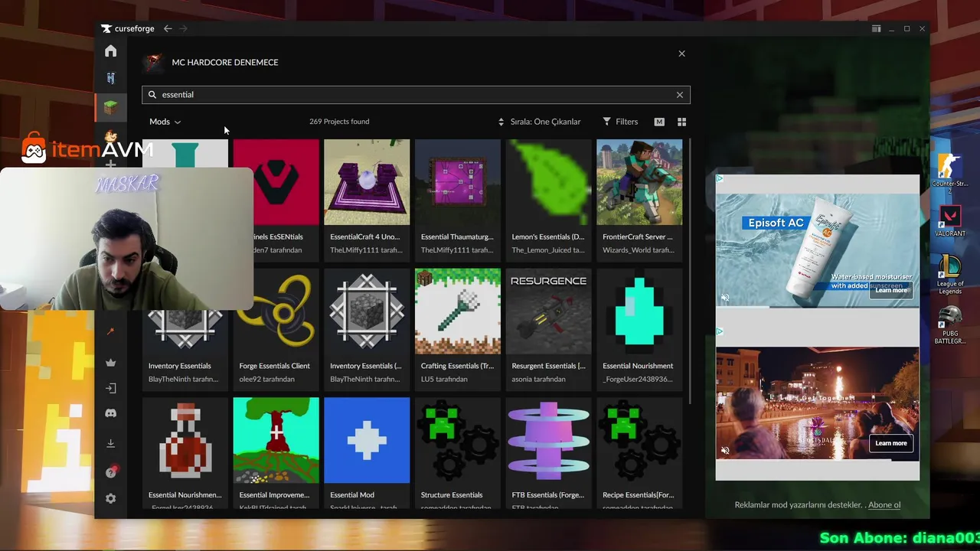980x551 pixels.
Task: Open the VALORANT desktop icon
Action: (950, 221)
